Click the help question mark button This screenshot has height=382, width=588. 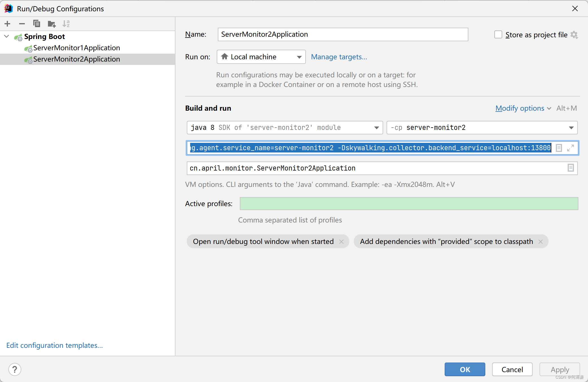15,369
